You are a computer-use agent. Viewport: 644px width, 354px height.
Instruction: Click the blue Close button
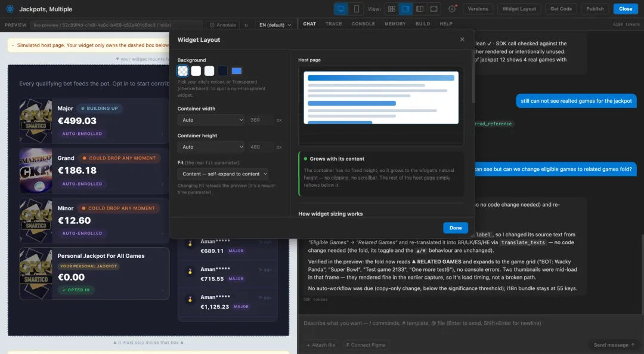pos(626,8)
